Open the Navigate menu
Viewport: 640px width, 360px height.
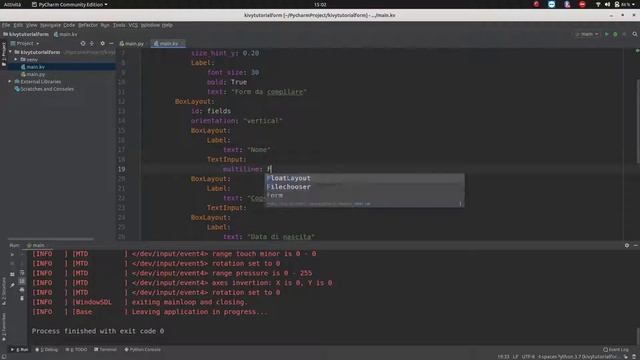coord(50,25)
